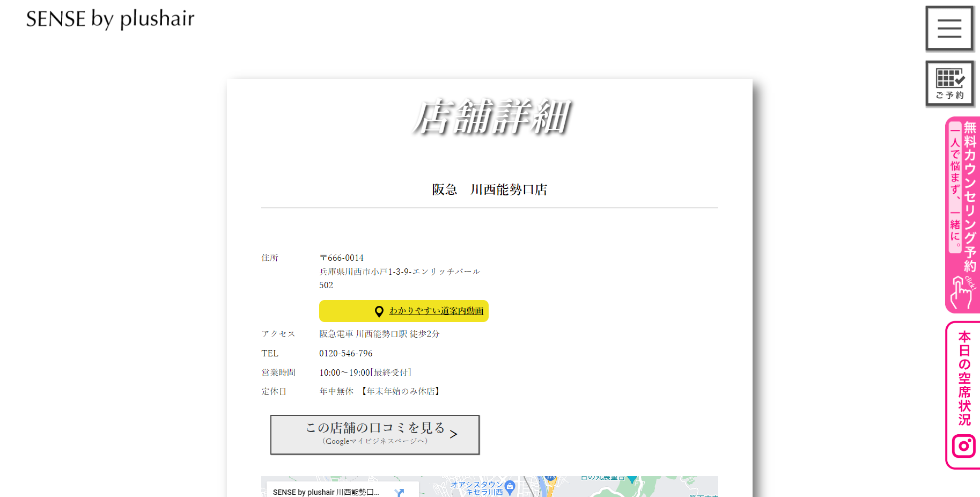Screen dimensions: 980x497
Task: Click この店舗の口コミを見る button
Action: [x=375, y=435]
